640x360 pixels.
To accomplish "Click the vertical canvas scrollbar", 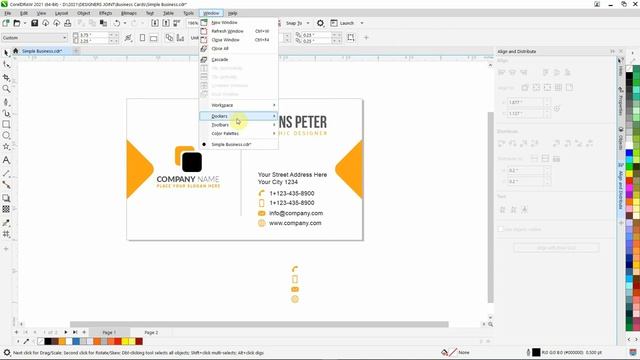I will coord(490,207).
